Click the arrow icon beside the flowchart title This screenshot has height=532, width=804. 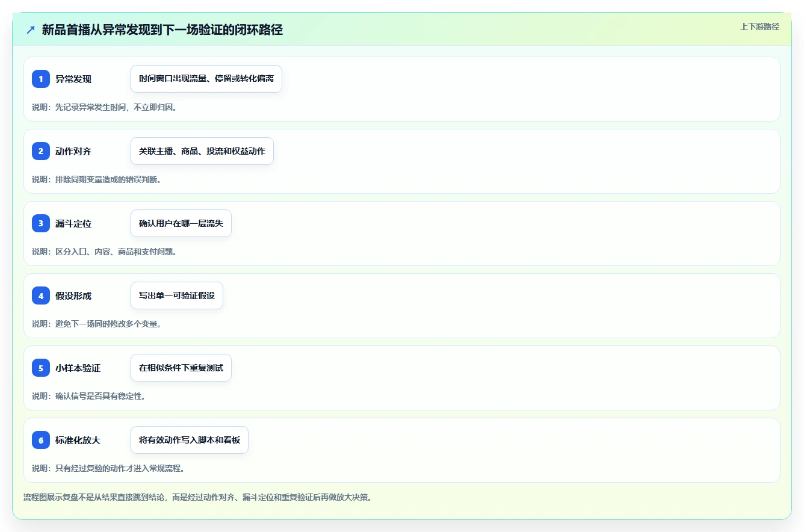coord(31,30)
